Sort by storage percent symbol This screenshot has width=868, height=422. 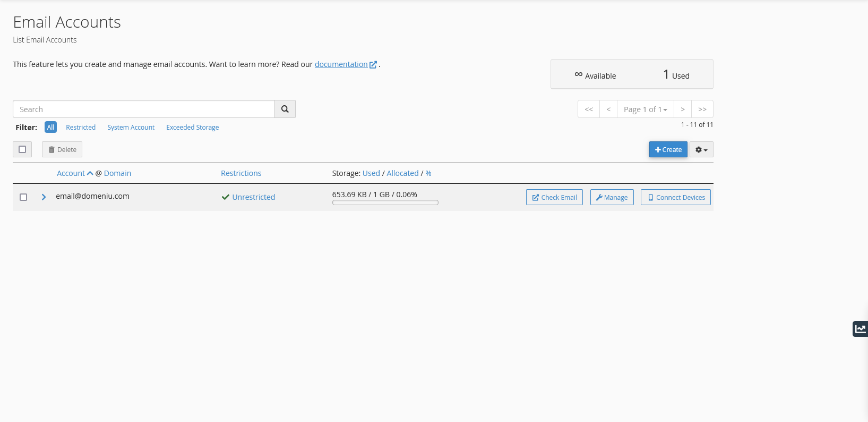(428, 173)
